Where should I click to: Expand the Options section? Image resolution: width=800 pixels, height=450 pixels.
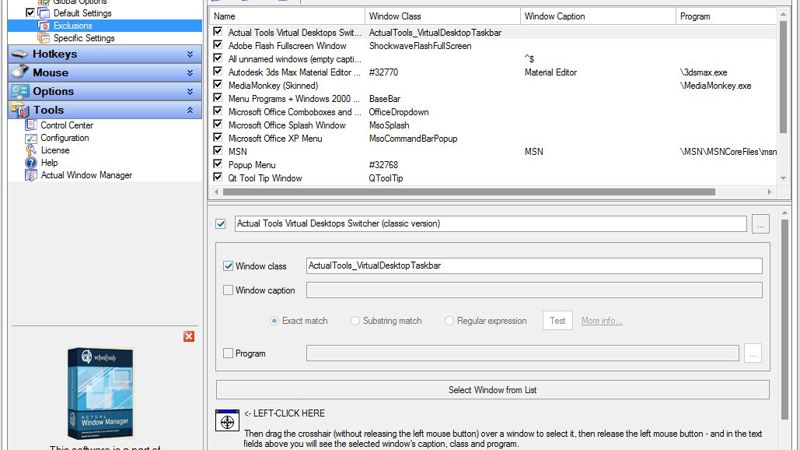pyautogui.click(x=190, y=91)
